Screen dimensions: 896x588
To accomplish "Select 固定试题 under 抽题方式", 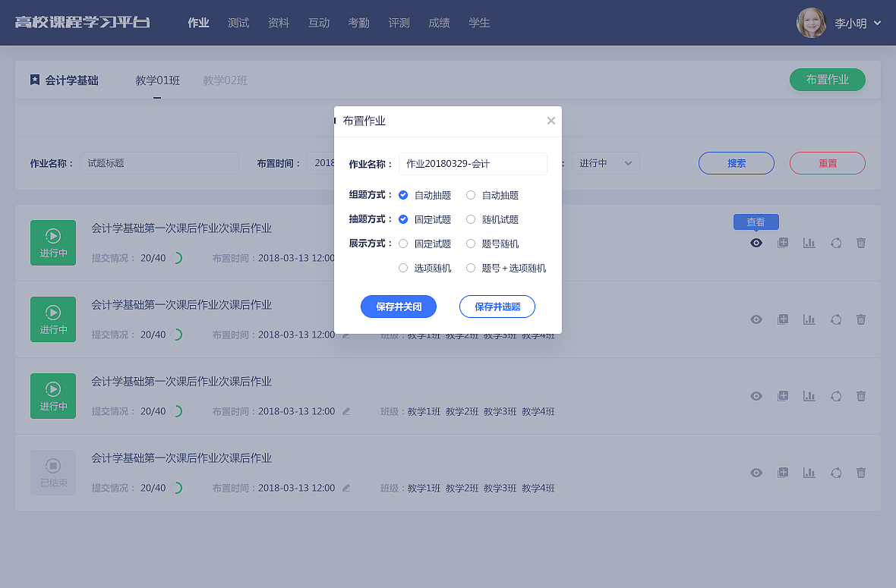I will pyautogui.click(x=403, y=219).
